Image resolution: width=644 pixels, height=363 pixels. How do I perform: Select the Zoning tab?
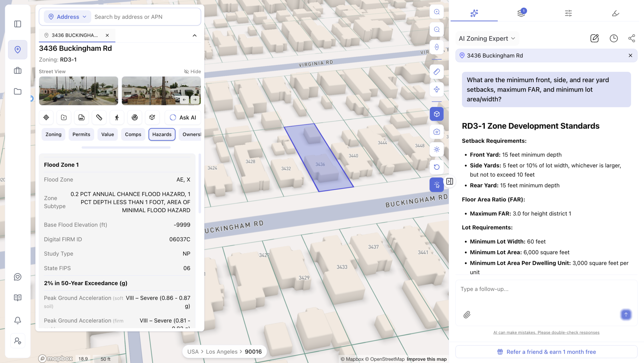pyautogui.click(x=53, y=134)
